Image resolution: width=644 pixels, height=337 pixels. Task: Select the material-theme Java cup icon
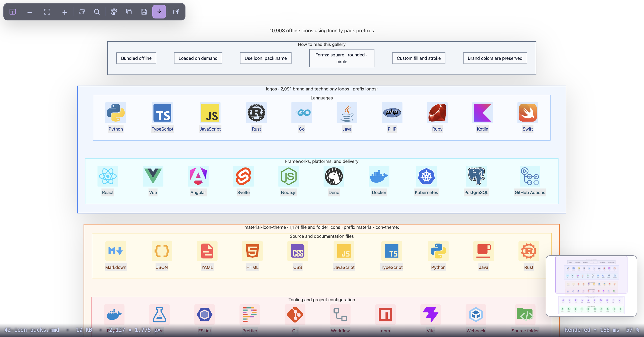click(x=484, y=251)
